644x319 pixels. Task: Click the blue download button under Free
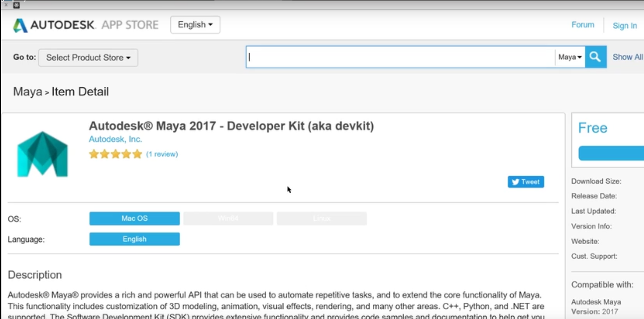(x=611, y=153)
